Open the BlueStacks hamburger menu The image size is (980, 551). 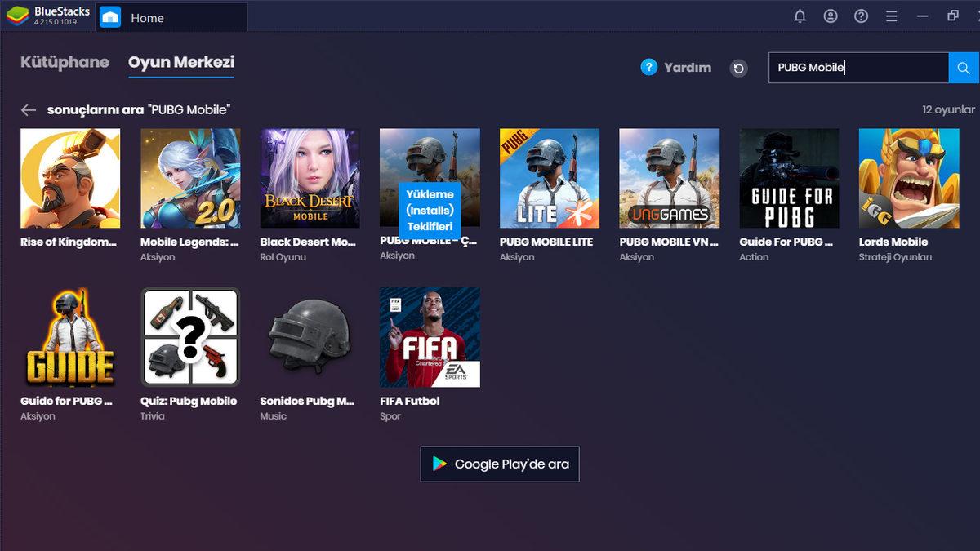(892, 16)
